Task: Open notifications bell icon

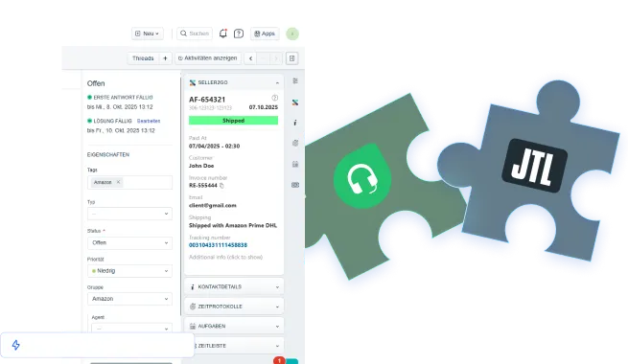Action: pos(223,34)
